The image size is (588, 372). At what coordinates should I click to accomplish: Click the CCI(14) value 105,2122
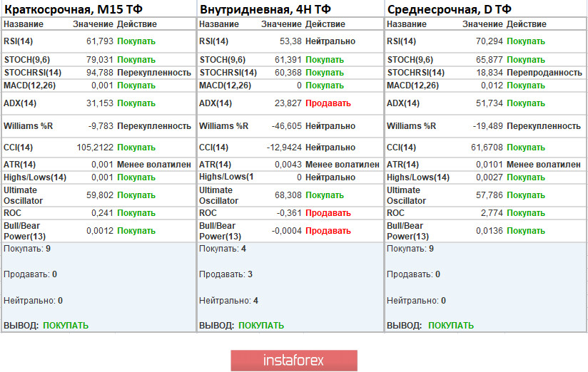coord(94,148)
